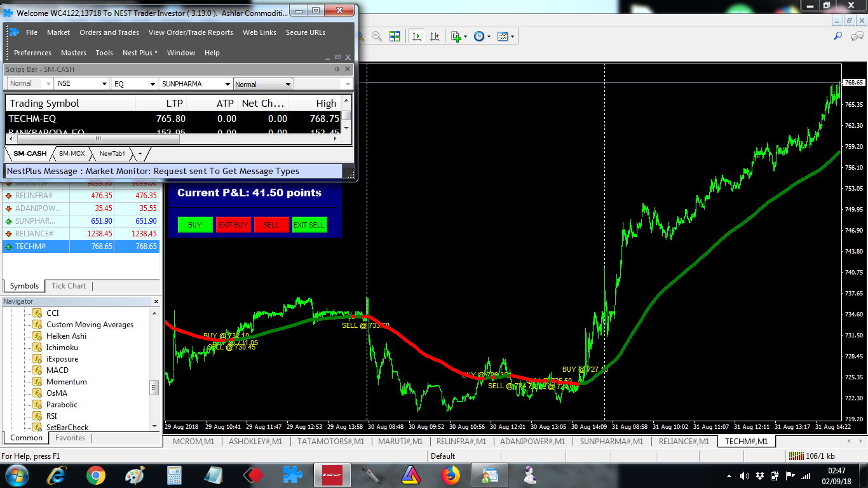Click the periodicity clock icon
868x488 pixels.
pos(479,36)
